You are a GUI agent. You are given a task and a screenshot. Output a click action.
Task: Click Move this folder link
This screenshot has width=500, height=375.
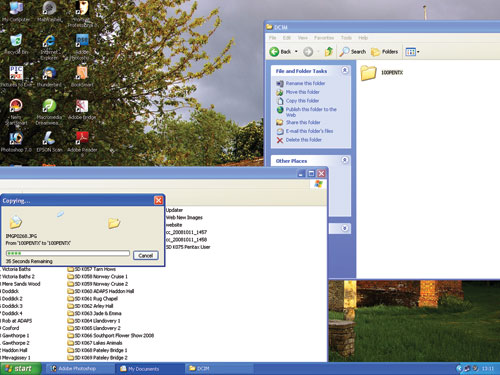pos(302,92)
